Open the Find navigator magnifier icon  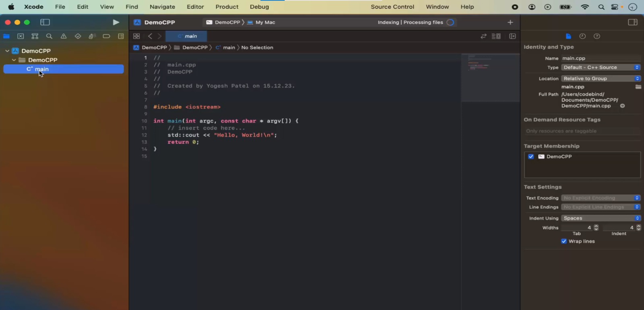(x=49, y=36)
